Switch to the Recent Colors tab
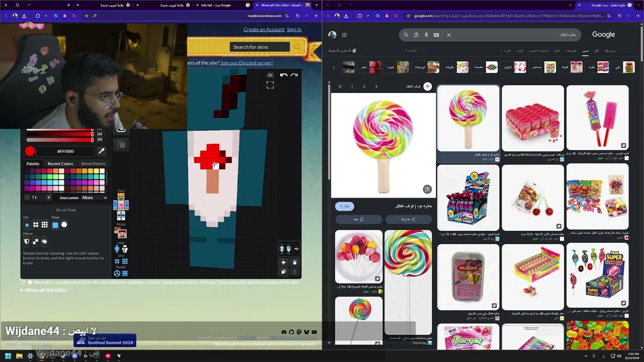The width and height of the screenshot is (644, 362). (x=60, y=163)
